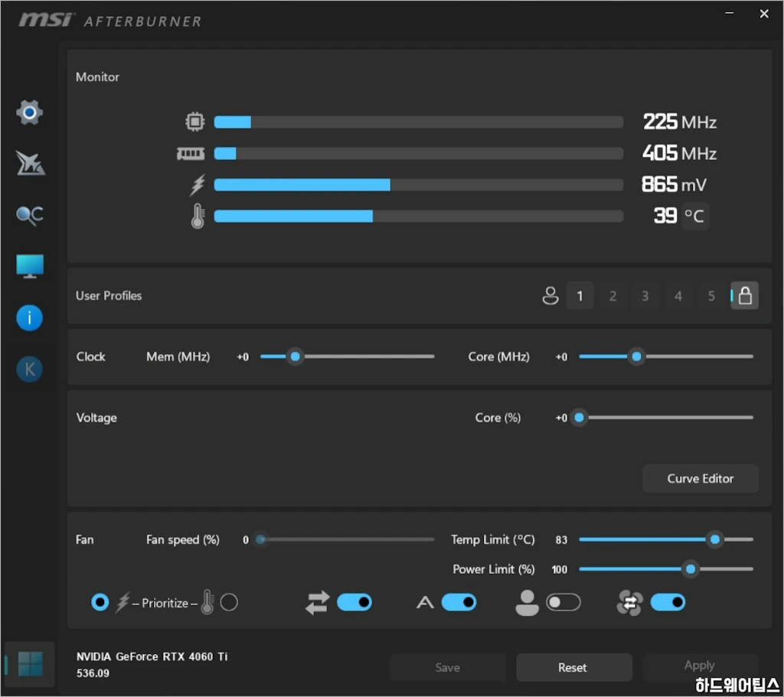This screenshot has height=697, width=784.
Task: Enable the user-defined fan control switch
Action: pyautogui.click(x=563, y=603)
